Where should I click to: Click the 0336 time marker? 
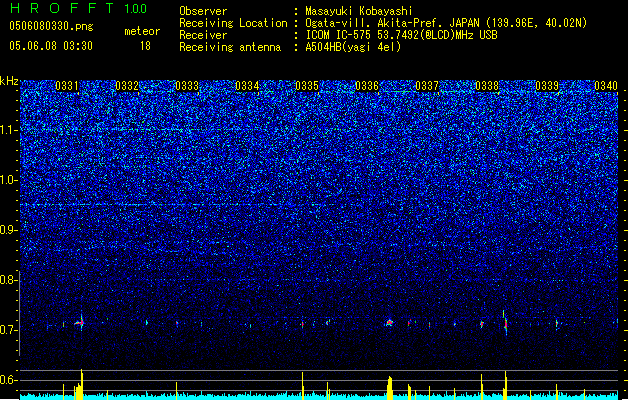pyautogui.click(x=367, y=86)
